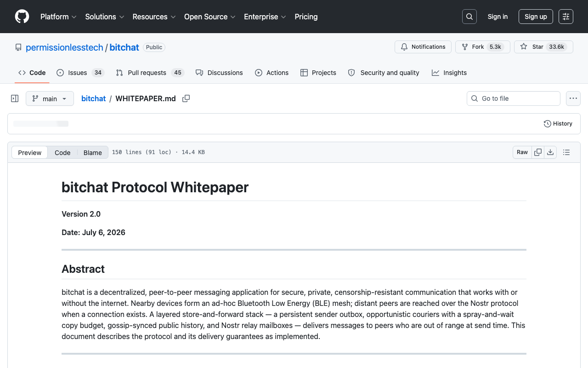Go to the Pricing page
Viewport: 588px width, 368px height.
click(x=306, y=17)
